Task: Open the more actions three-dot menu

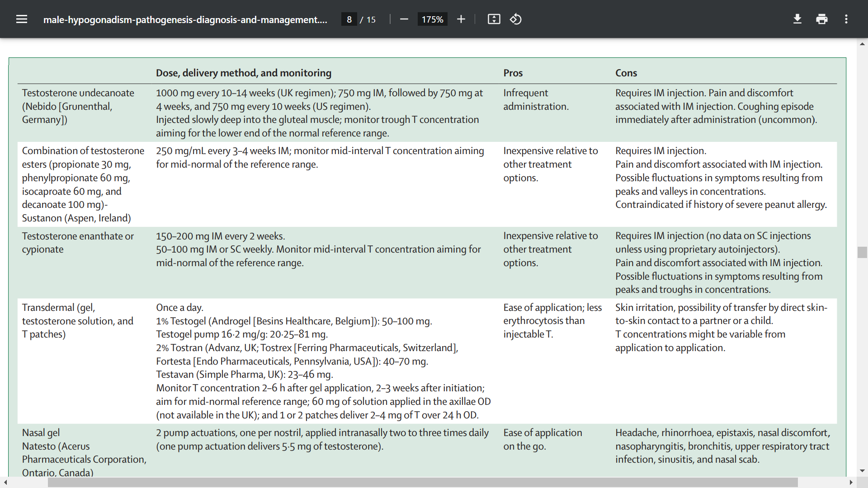Action: coord(846,19)
